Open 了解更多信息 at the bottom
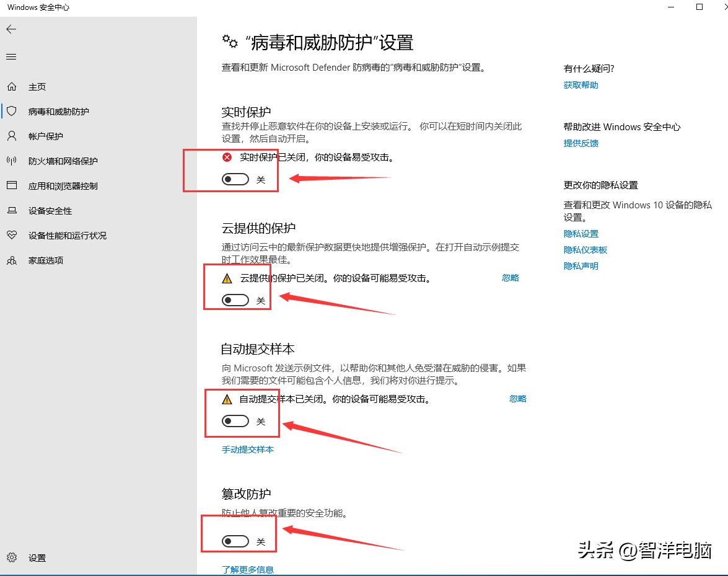The height and width of the screenshot is (576, 728). [247, 569]
